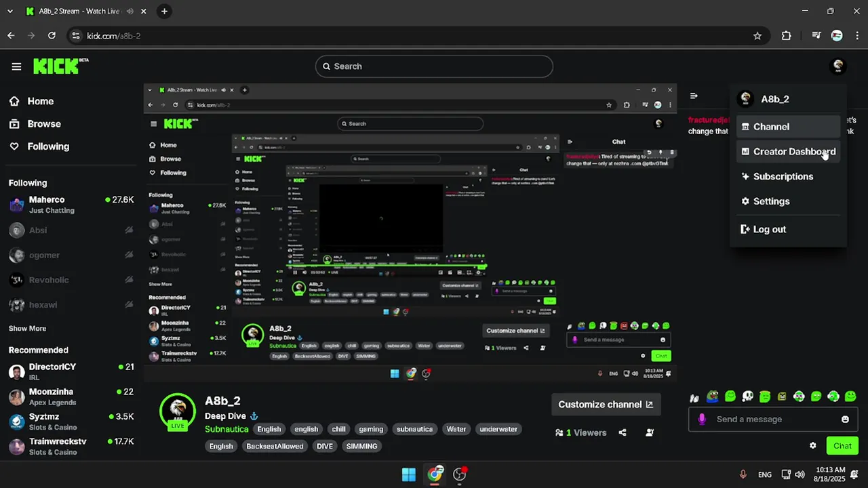Click the chill tag
The width and height of the screenshot is (868, 488).
338,429
